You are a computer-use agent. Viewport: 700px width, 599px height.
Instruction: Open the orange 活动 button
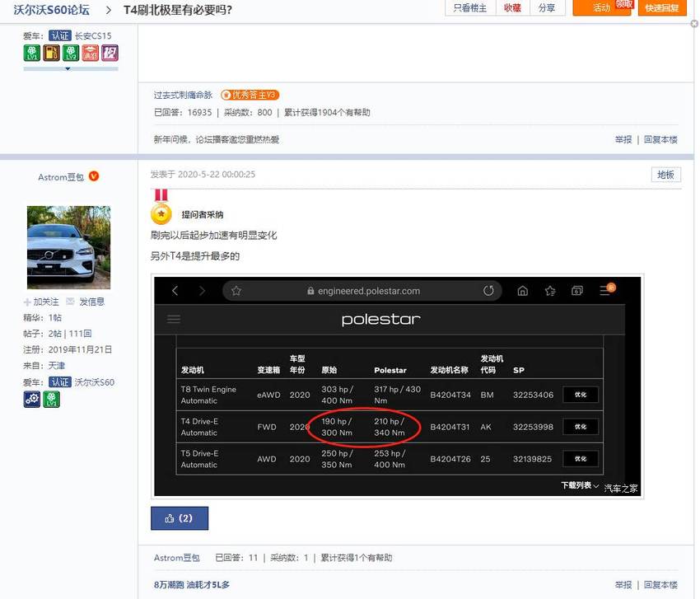(x=601, y=8)
